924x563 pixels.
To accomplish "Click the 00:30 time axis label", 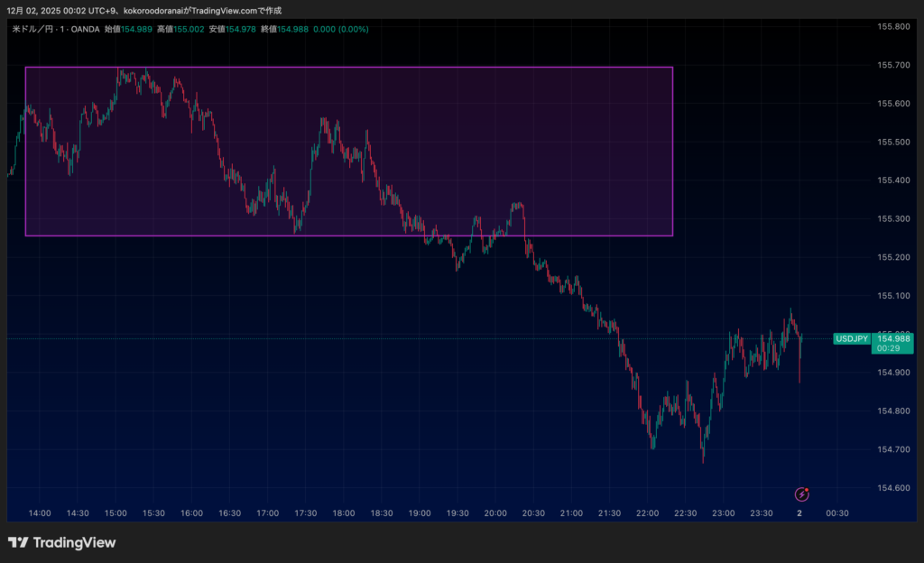I will tap(836, 513).
